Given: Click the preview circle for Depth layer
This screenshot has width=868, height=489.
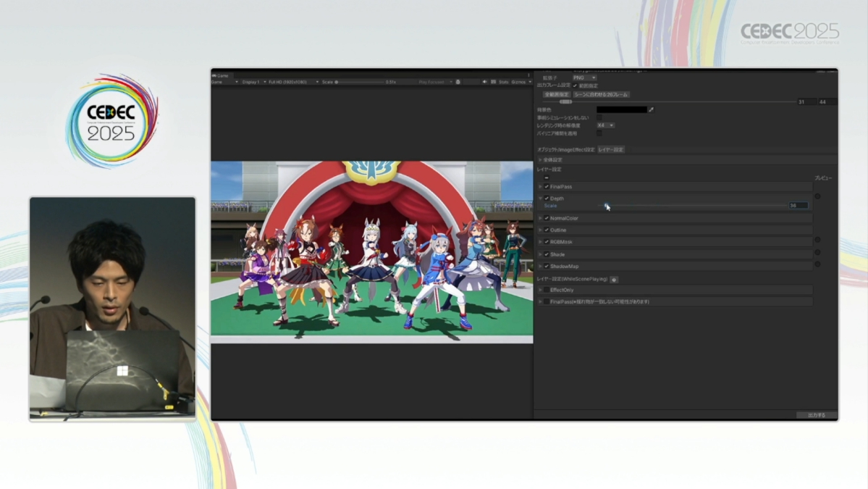Looking at the screenshot, I should [817, 196].
